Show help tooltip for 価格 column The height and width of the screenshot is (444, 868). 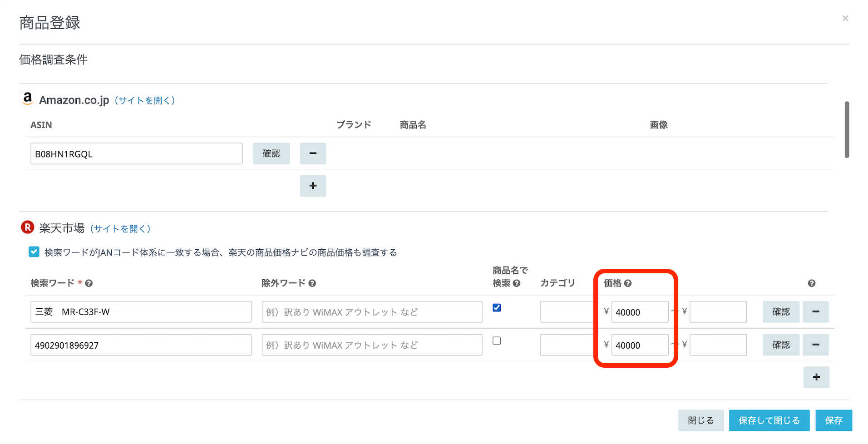click(628, 283)
